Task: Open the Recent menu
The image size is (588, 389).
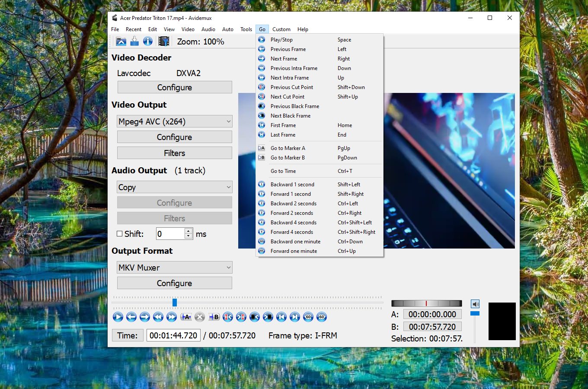Action: pyautogui.click(x=134, y=29)
